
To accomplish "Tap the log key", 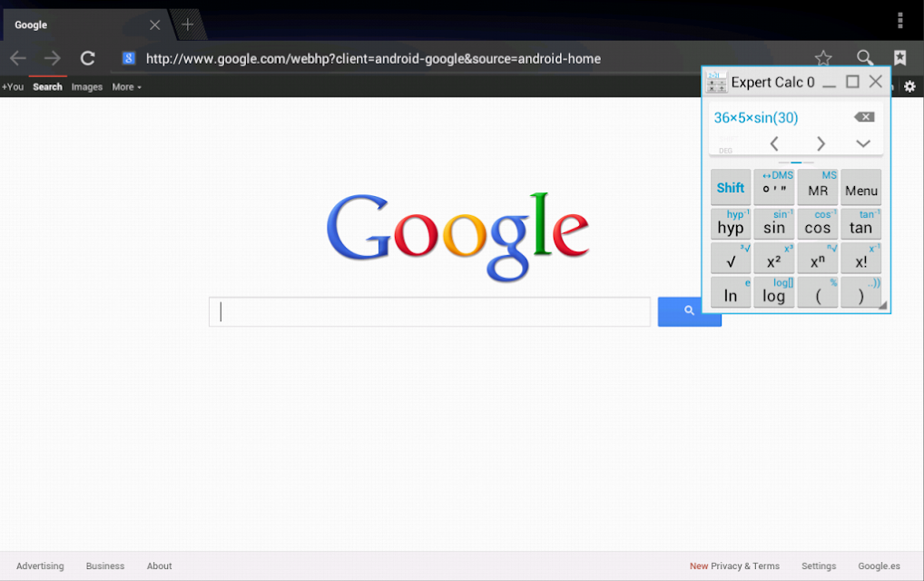I will pyautogui.click(x=773, y=292).
